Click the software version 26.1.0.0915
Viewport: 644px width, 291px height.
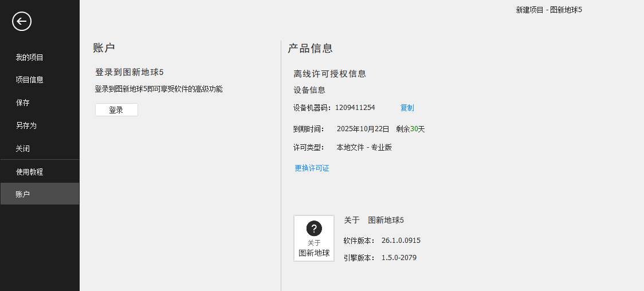(400, 241)
